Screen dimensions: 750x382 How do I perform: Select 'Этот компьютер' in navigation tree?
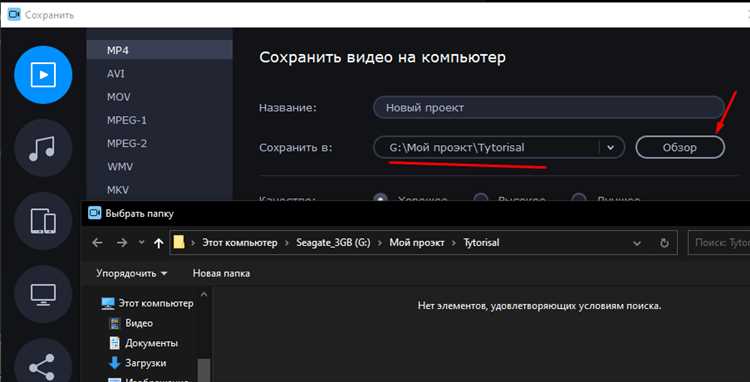[x=156, y=303]
